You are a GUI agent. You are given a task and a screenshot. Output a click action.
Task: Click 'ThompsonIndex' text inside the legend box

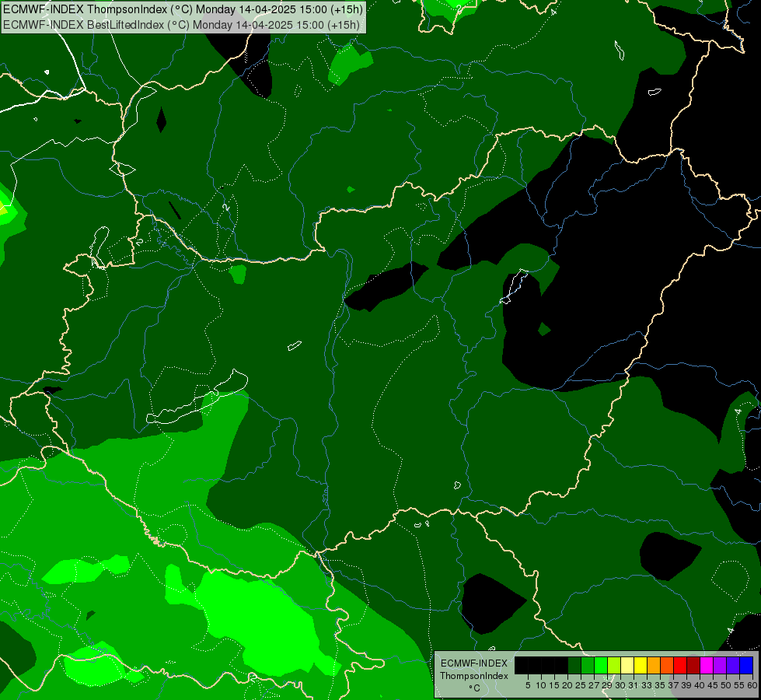474,676
